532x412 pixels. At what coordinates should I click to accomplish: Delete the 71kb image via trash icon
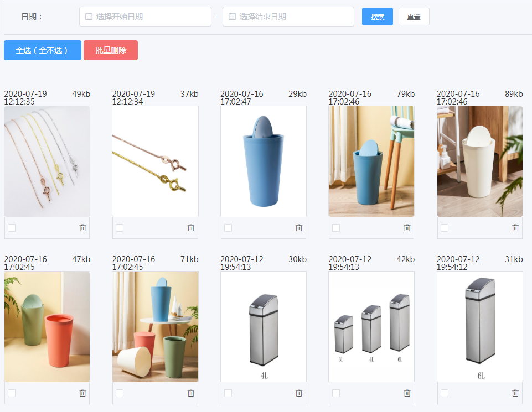[x=190, y=393]
